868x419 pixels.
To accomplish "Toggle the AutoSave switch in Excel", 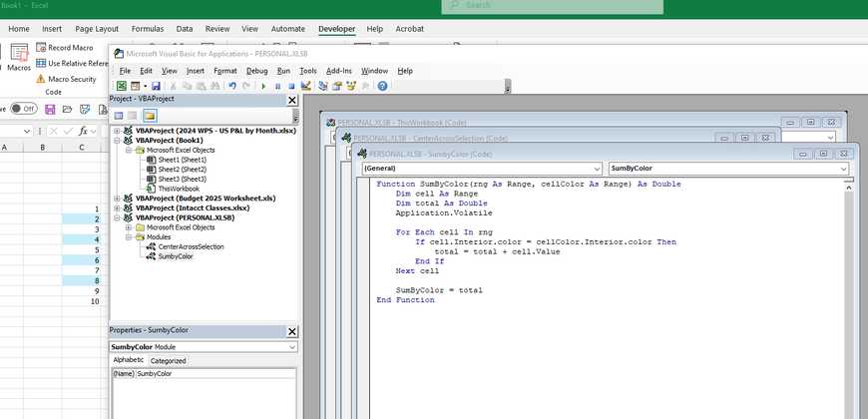I will pos(23,109).
